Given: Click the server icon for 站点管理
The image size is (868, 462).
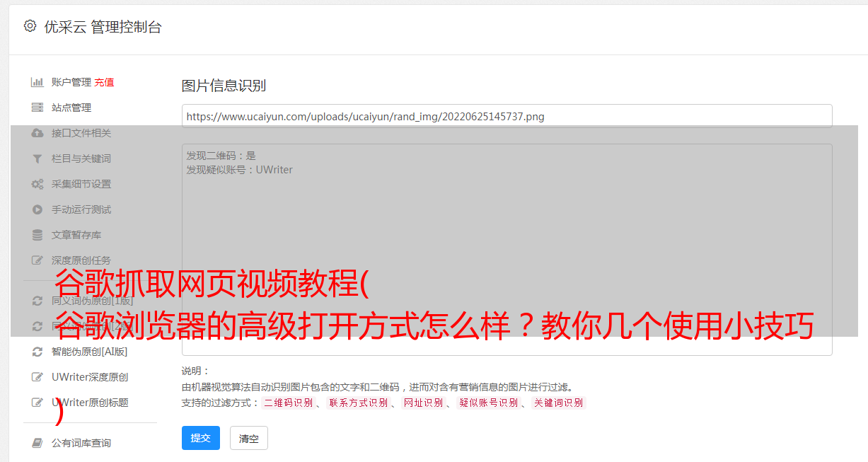Looking at the screenshot, I should [37, 108].
